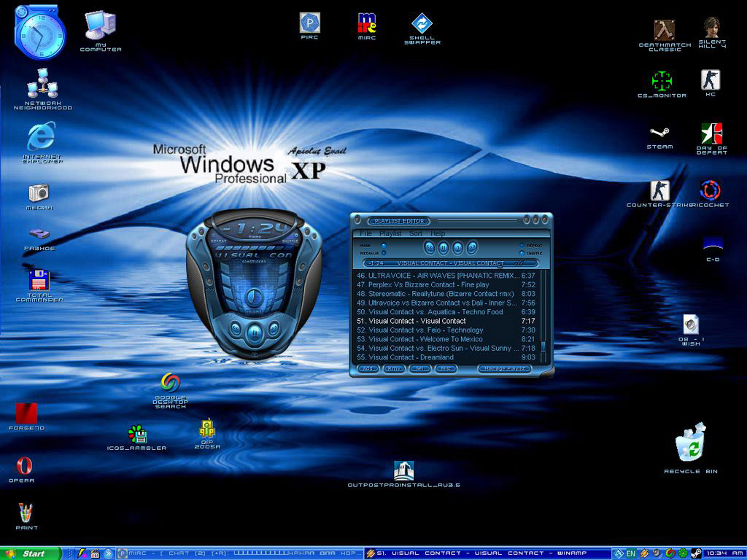The width and height of the screenshot is (747, 560).
Task: Stop playback in the Playlist Editor
Action: [x=457, y=247]
